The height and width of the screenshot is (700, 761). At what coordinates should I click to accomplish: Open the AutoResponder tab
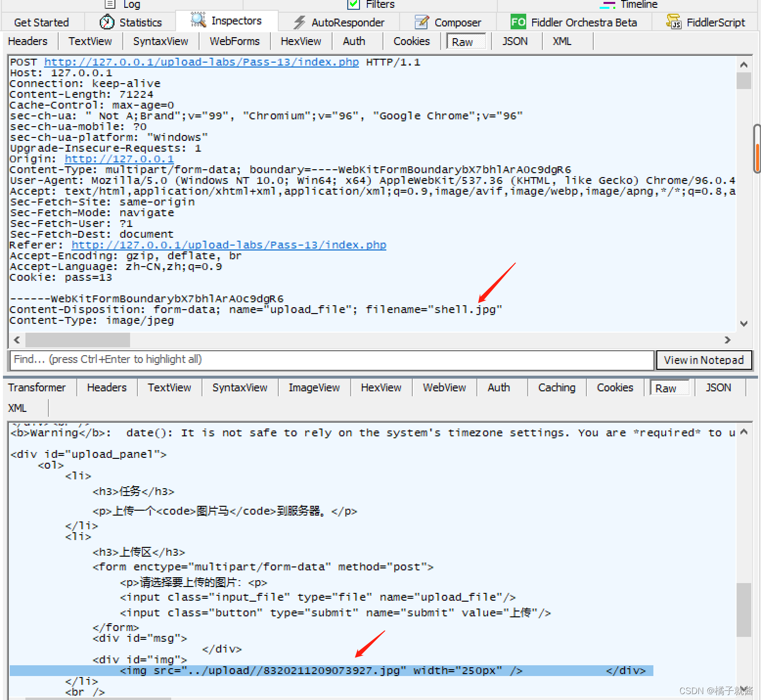pos(339,23)
